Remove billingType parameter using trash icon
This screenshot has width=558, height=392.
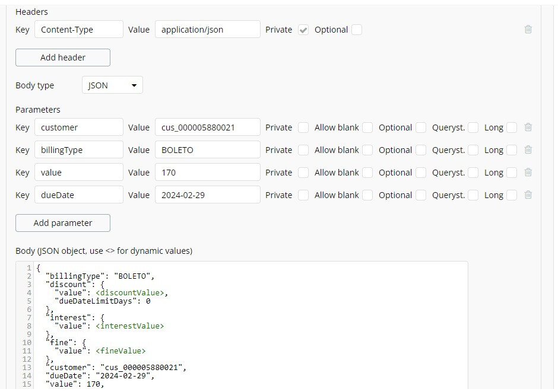[528, 149]
